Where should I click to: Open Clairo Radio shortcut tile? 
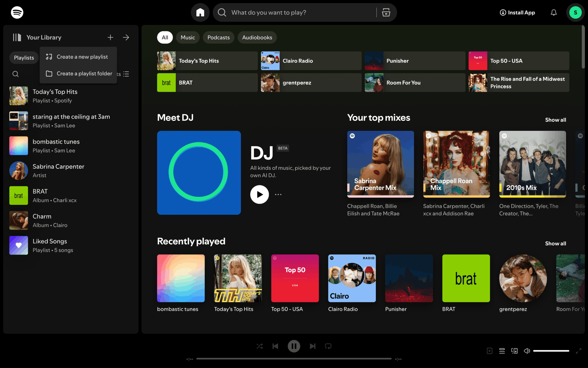click(x=311, y=61)
